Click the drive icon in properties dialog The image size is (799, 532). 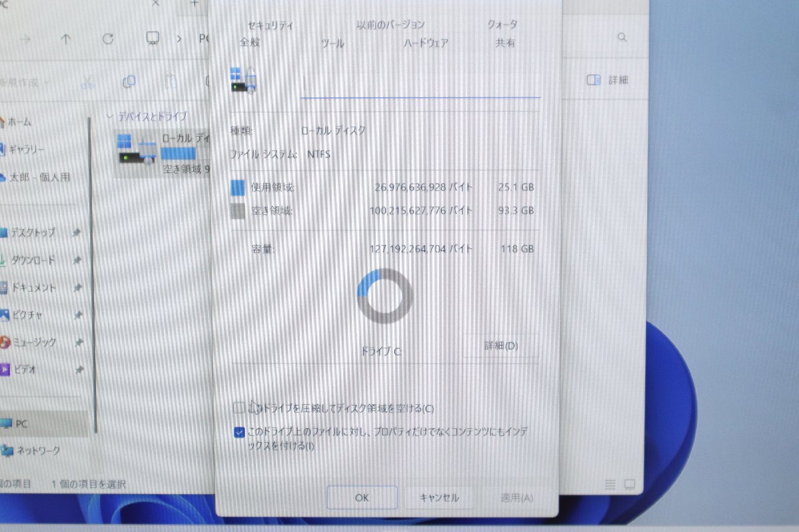244,79
